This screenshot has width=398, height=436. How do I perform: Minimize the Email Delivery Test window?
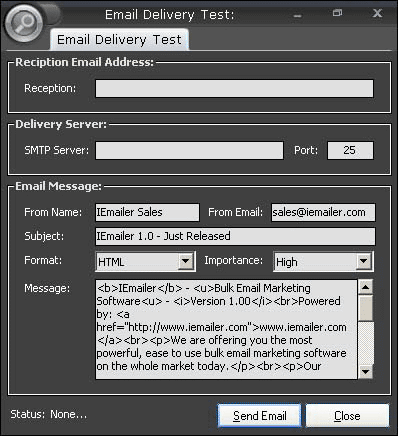pyautogui.click(x=298, y=15)
